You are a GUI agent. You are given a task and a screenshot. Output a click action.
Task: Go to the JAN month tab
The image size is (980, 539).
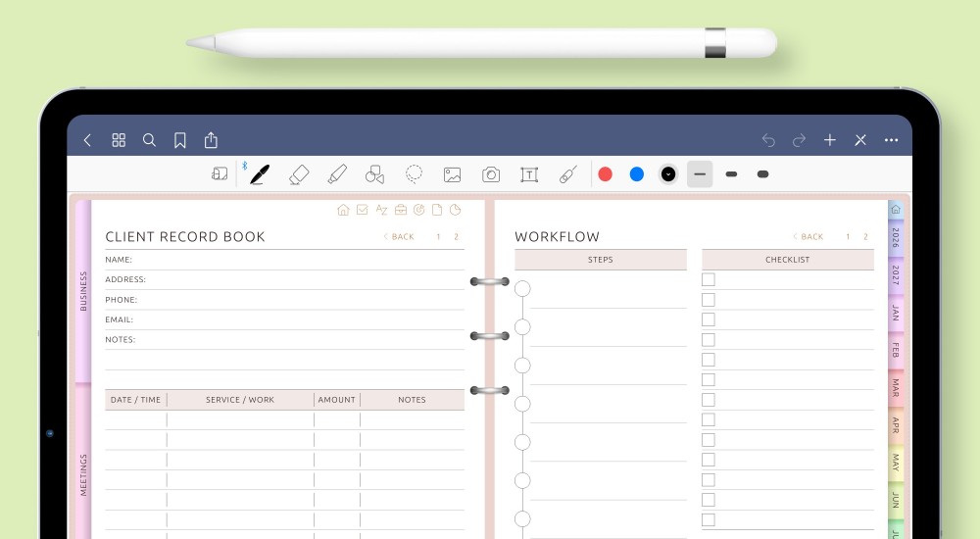895,313
